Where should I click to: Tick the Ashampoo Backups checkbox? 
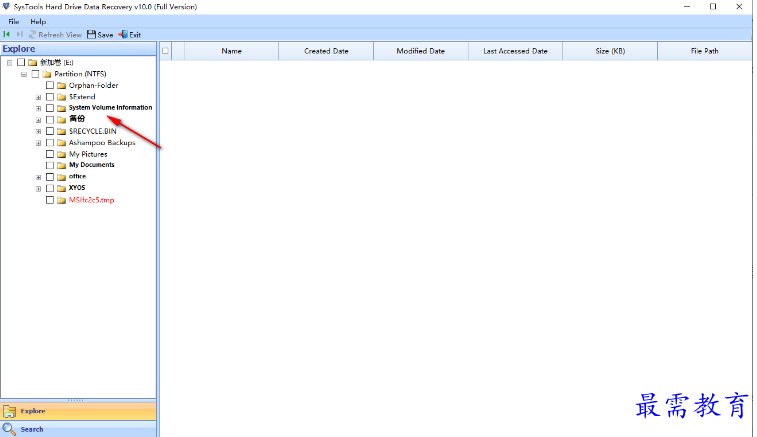point(50,142)
